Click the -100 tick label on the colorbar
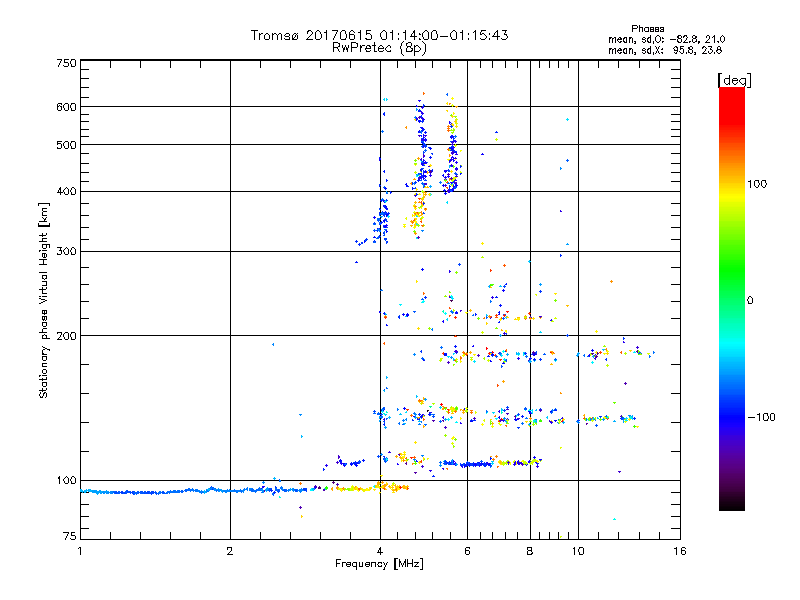The image size is (800, 600). click(x=763, y=416)
